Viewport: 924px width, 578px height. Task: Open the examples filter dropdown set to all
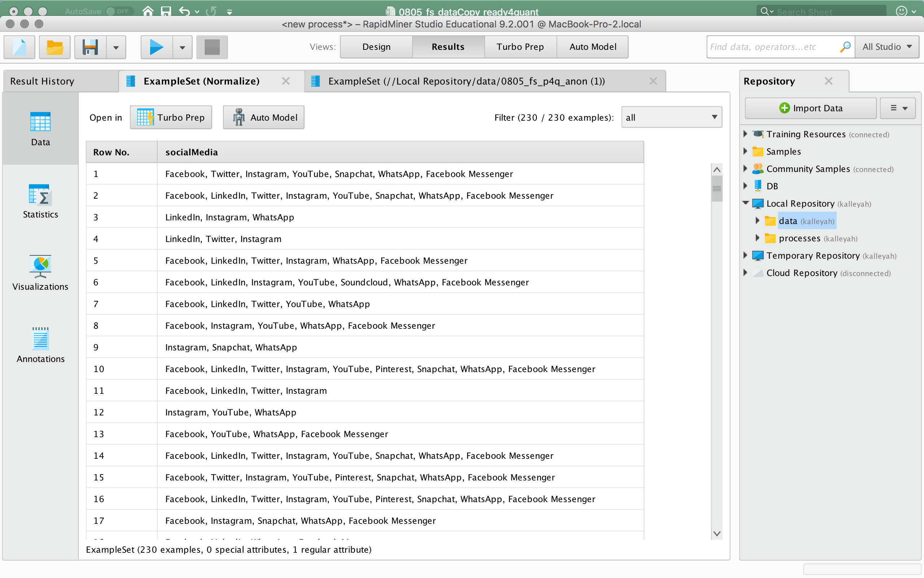point(672,117)
